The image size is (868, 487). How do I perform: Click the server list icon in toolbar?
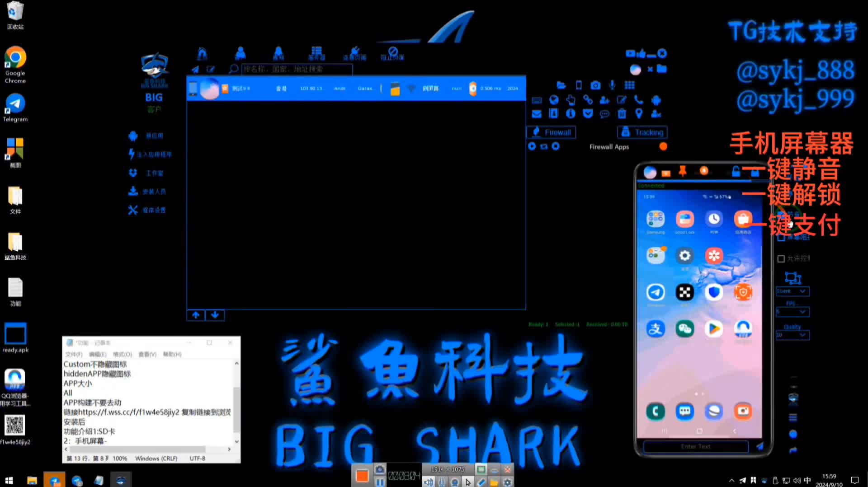(316, 53)
